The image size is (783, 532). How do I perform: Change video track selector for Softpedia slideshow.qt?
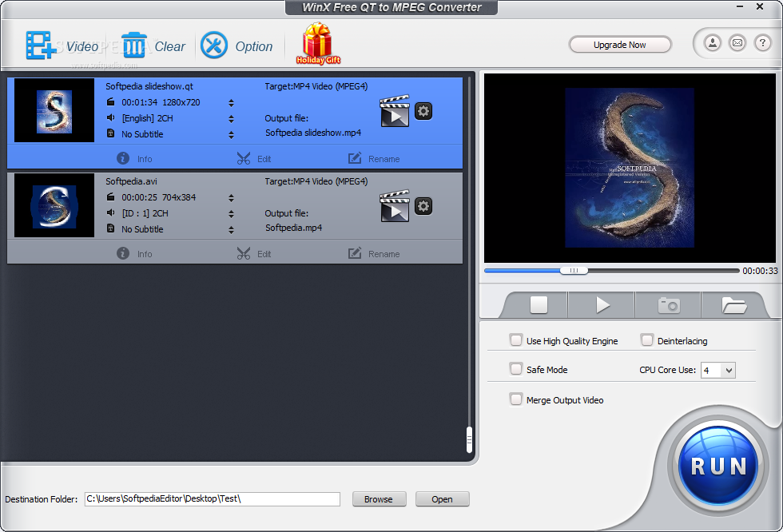[x=231, y=103]
